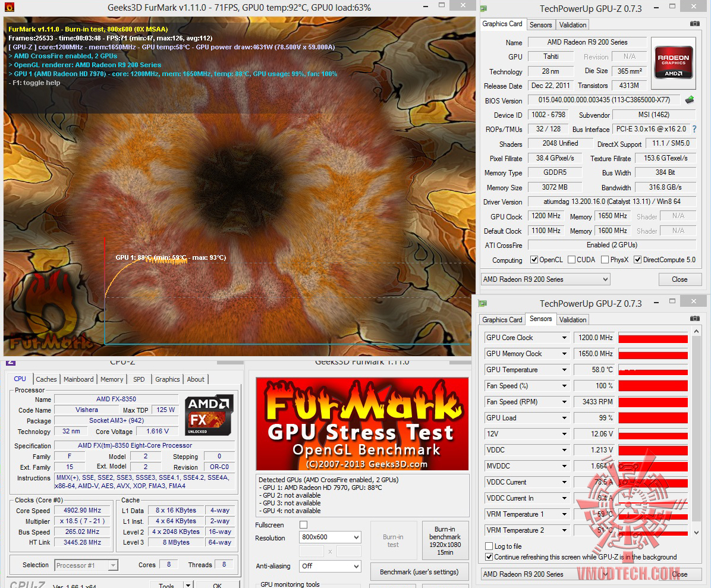Click the CPU-Z window title icon
Screen dimensions: 711x588
tap(11, 362)
